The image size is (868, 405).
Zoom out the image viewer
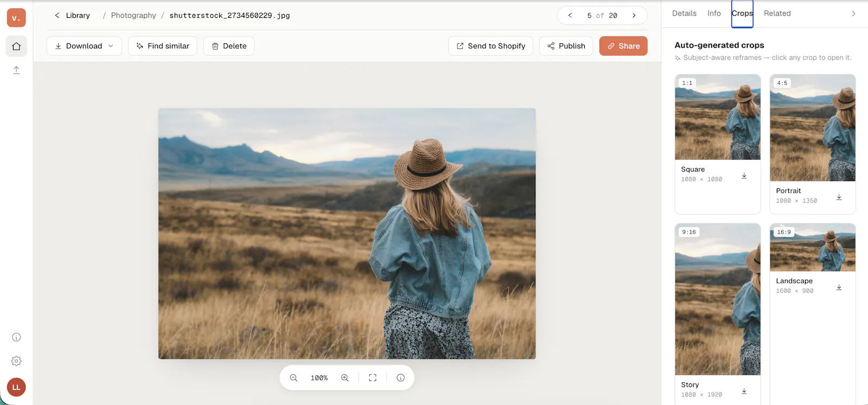pyautogui.click(x=293, y=378)
